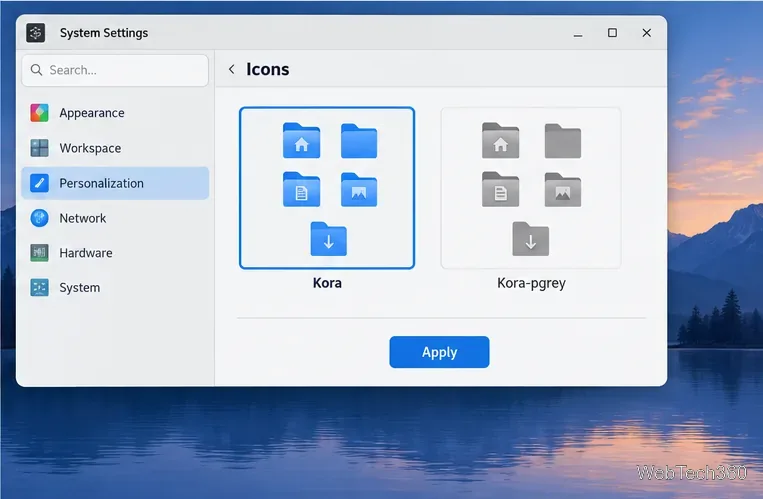Click the Icons page heading
The image size is (763, 499).
click(x=268, y=69)
